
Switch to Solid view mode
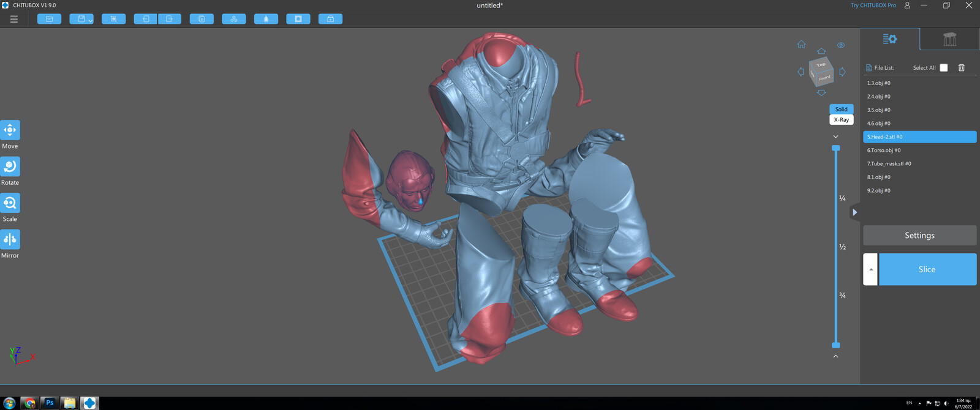pyautogui.click(x=842, y=109)
